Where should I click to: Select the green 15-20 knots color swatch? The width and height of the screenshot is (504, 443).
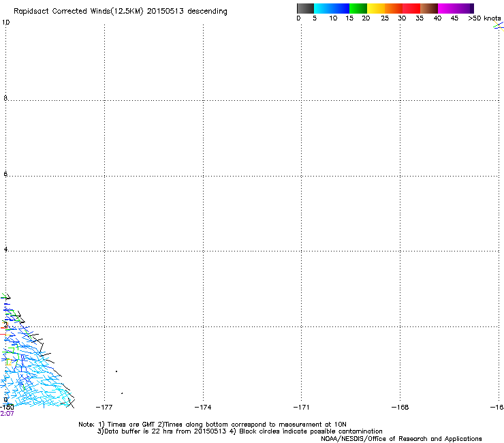(358, 8)
